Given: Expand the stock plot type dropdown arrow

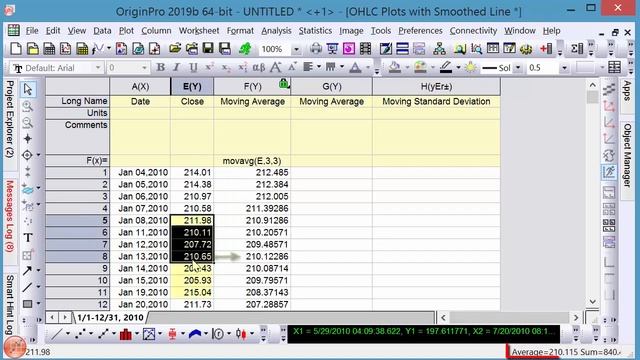Looking at the screenshot, I should click(252, 334).
